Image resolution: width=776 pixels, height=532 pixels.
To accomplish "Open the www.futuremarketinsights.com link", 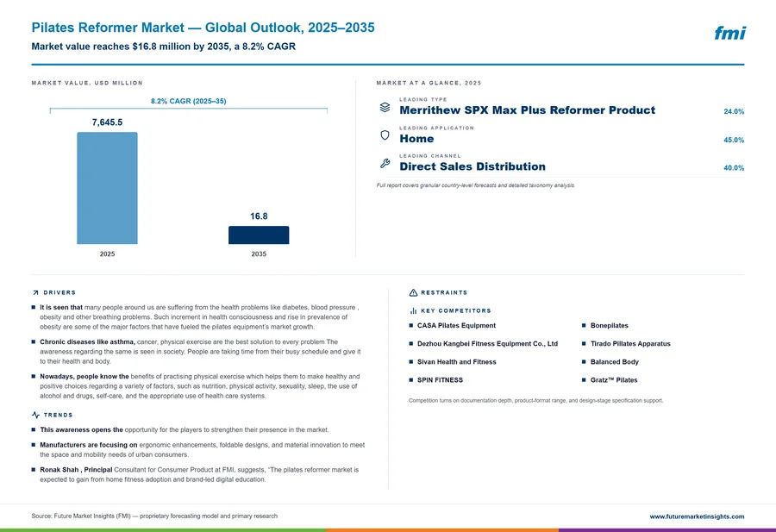I will (697, 516).
